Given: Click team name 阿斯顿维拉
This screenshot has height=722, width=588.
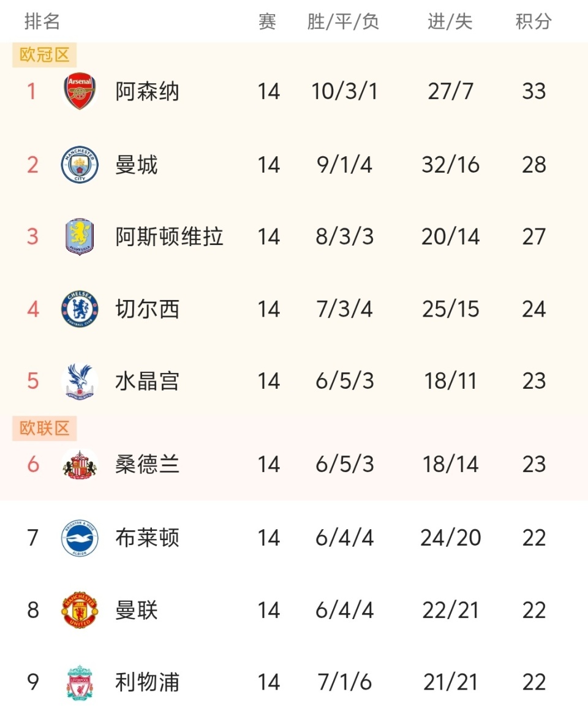Looking at the screenshot, I should pyautogui.click(x=169, y=237).
